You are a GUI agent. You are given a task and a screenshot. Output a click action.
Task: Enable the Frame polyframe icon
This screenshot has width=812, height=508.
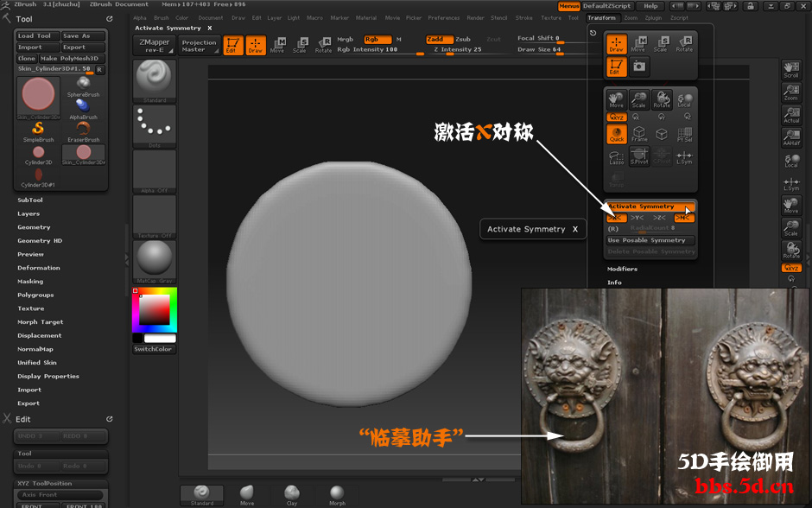pyautogui.click(x=639, y=134)
